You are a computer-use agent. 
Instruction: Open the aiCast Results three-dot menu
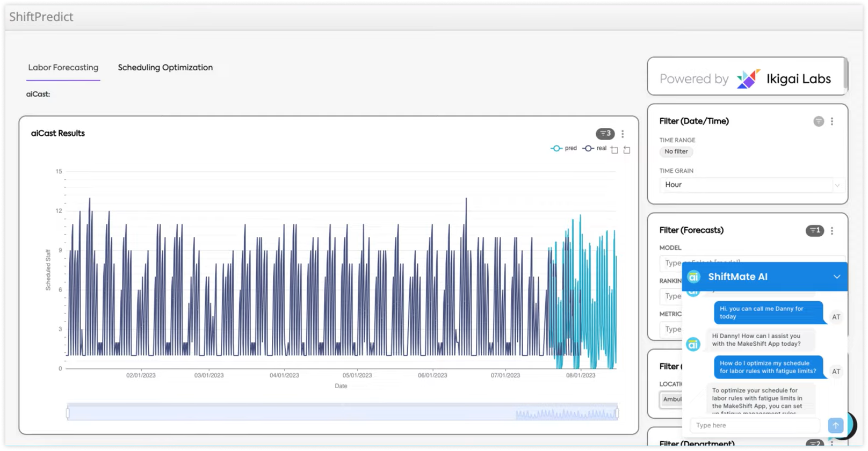point(623,134)
